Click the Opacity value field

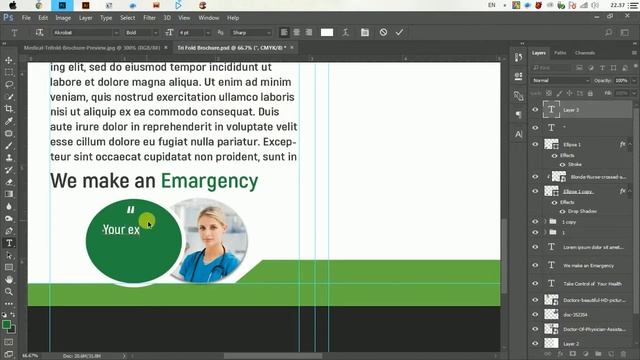pyautogui.click(x=621, y=80)
